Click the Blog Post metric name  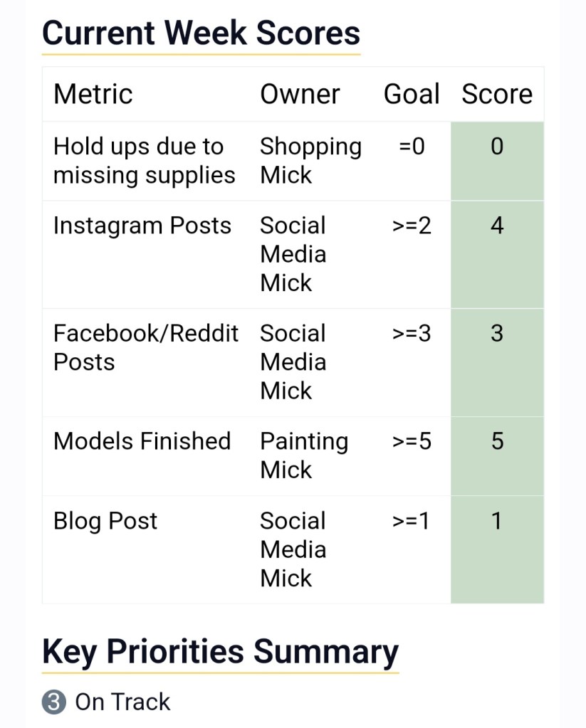105,521
